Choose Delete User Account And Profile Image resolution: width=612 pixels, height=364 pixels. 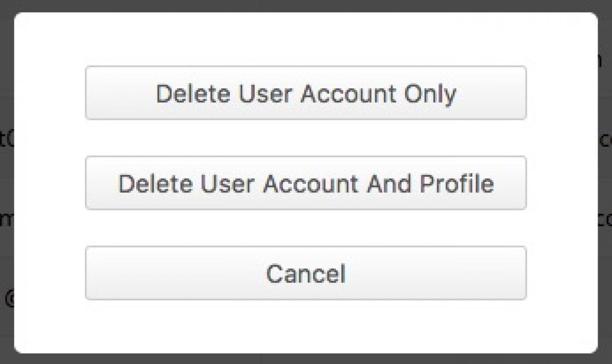(306, 183)
